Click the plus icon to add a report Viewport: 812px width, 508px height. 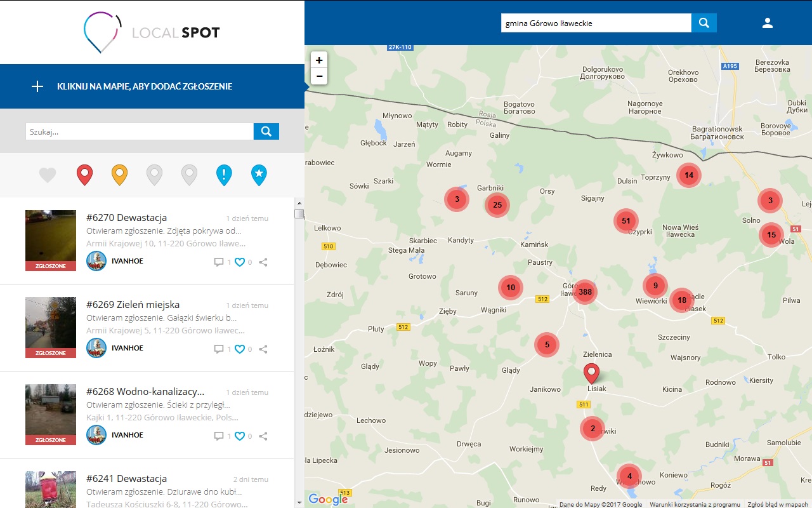click(37, 86)
